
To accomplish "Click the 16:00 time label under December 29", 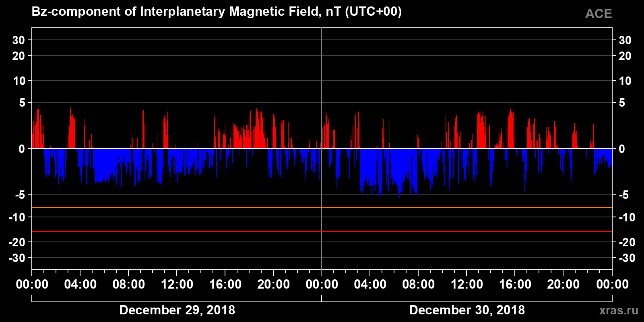I will coord(225,284).
